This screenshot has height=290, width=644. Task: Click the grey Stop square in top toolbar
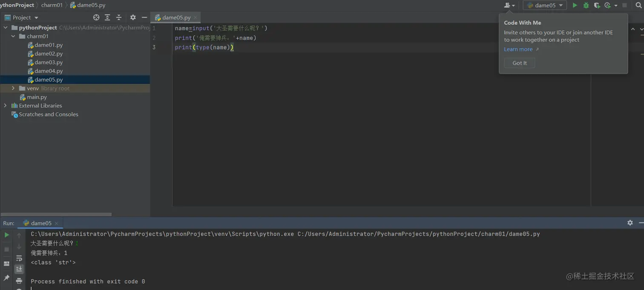tap(624, 6)
